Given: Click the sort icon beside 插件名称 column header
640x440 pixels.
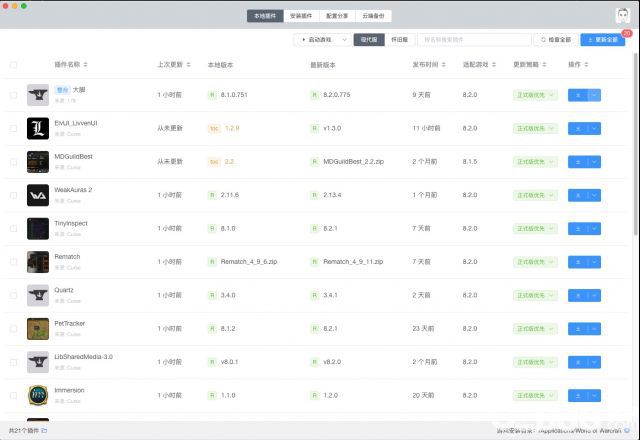Looking at the screenshot, I should pyautogui.click(x=85, y=64).
